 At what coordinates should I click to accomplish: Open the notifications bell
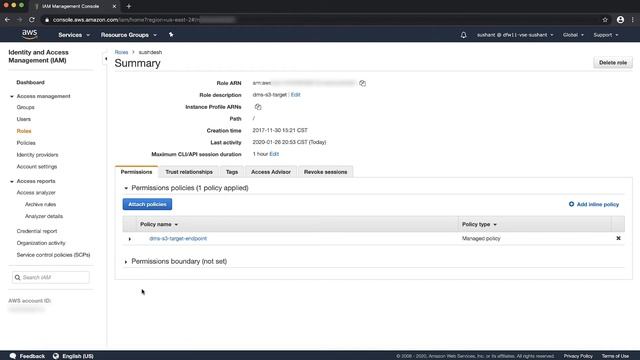tap(463, 35)
